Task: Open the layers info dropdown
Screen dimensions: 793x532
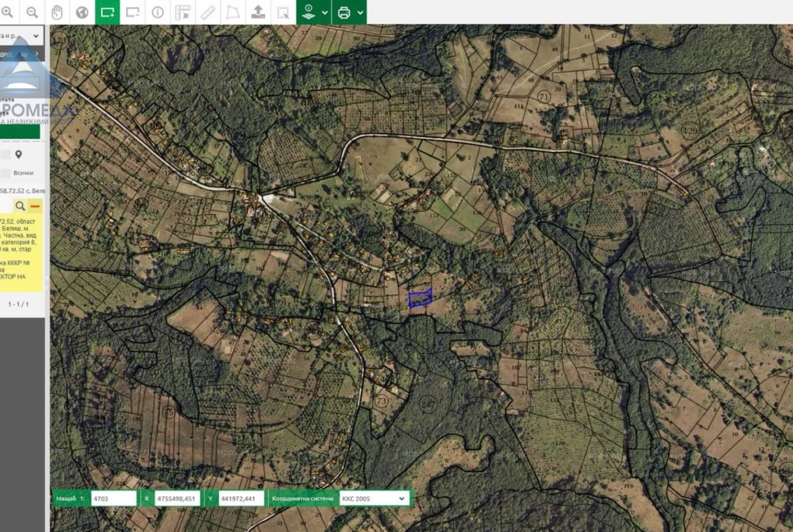Action: [314, 12]
